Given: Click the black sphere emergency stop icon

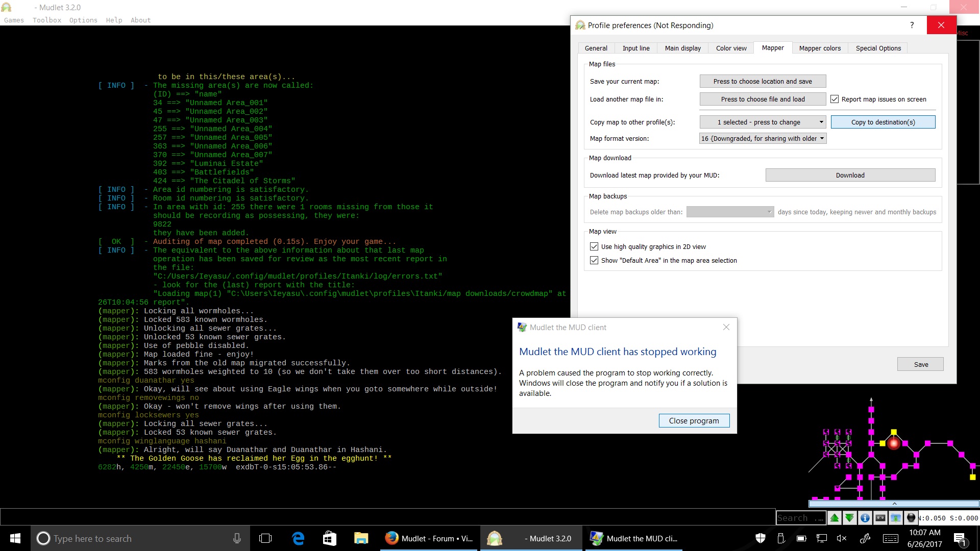Looking at the screenshot, I should pos(911,518).
